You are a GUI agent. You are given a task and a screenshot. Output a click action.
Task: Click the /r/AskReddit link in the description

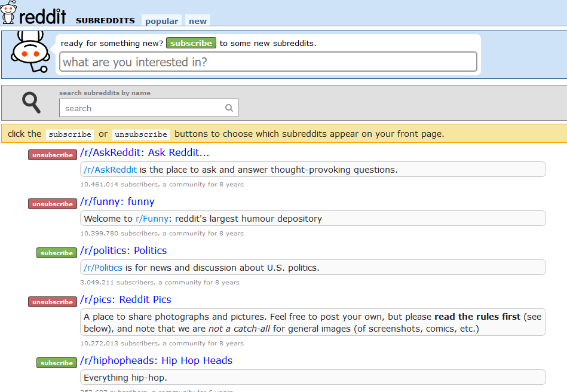111,170
